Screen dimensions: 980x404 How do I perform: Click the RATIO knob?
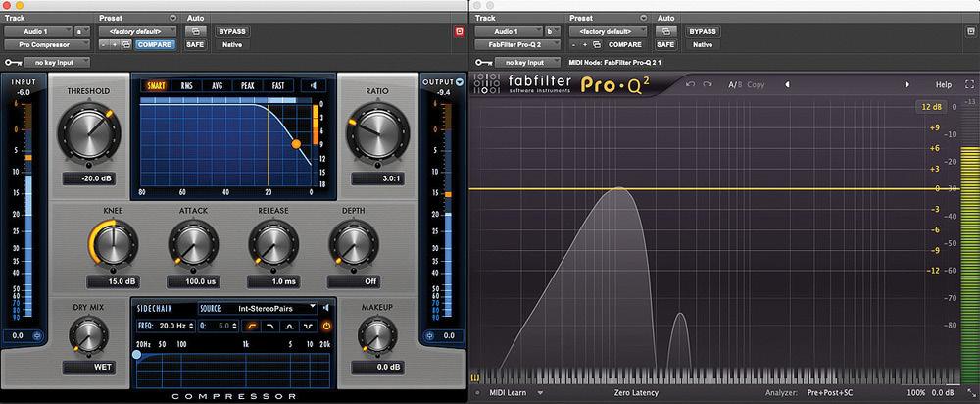point(377,133)
